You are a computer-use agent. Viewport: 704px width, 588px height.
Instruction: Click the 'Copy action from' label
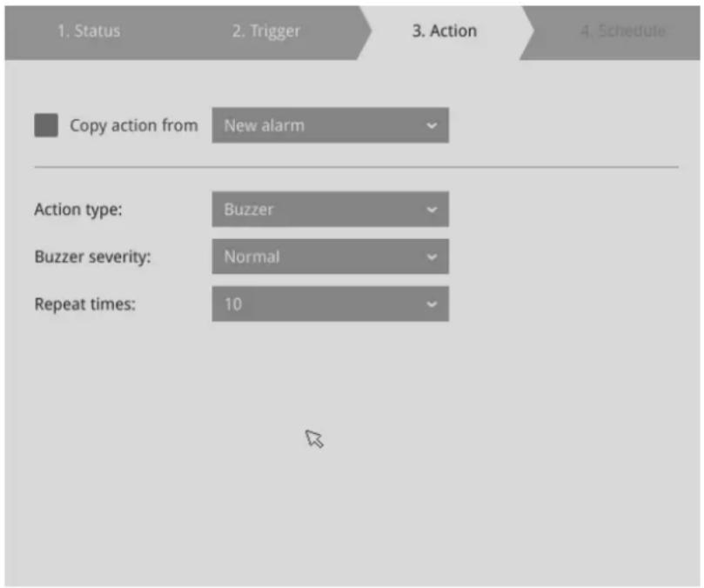(134, 125)
